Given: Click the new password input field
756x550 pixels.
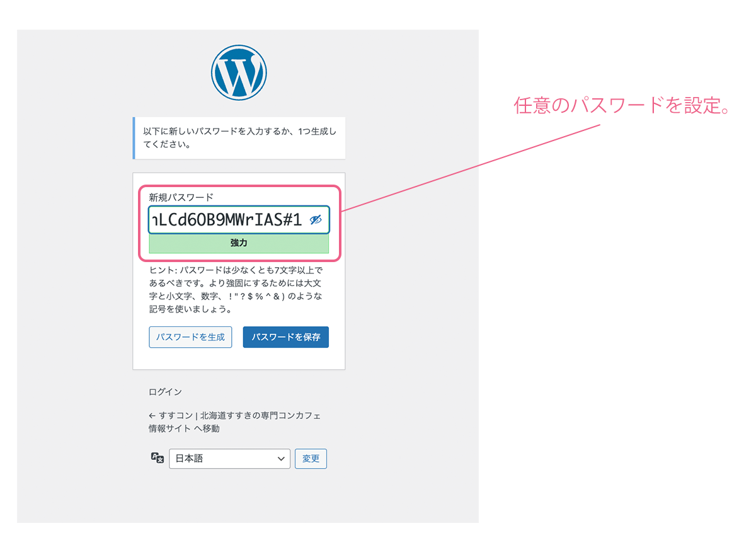Looking at the screenshot, I should pyautogui.click(x=239, y=219).
